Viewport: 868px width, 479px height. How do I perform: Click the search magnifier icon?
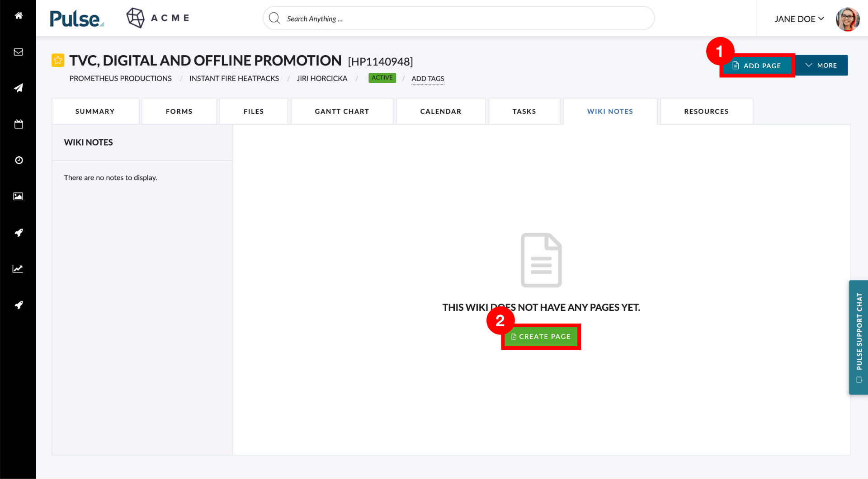(274, 18)
